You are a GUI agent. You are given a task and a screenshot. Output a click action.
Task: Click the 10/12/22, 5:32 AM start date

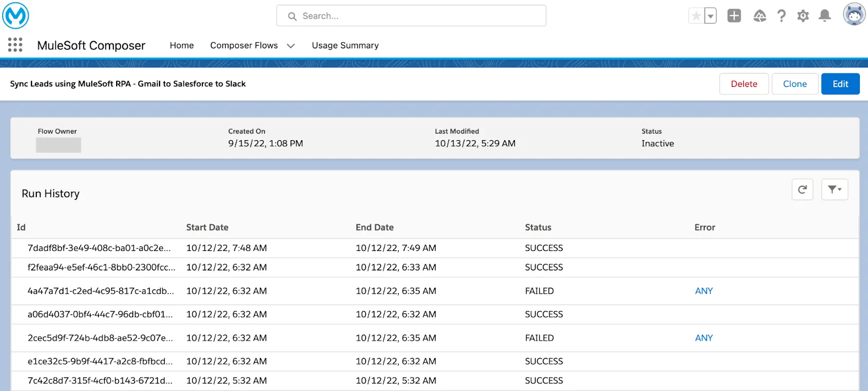point(226,381)
